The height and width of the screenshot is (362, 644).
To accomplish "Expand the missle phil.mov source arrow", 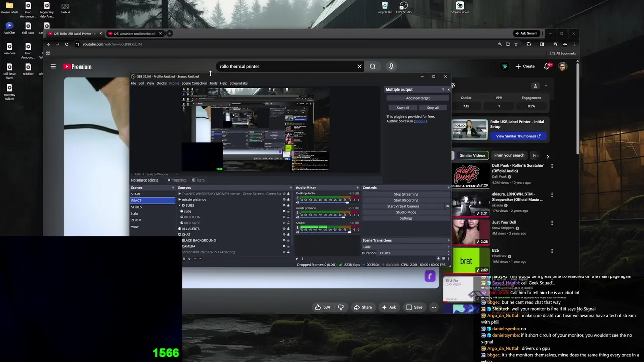I will pyautogui.click(x=180, y=200).
